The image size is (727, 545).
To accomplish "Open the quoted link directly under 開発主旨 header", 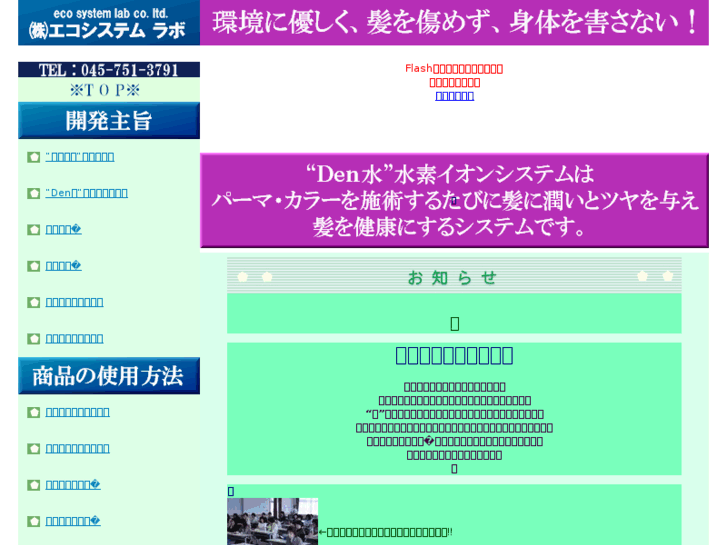I will 80,157.
